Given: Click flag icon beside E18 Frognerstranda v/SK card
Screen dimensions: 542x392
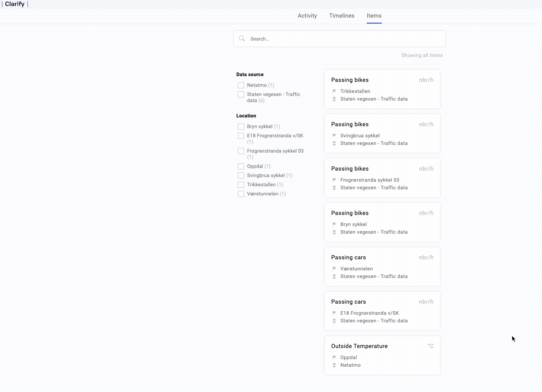Looking at the screenshot, I should click(334, 313).
